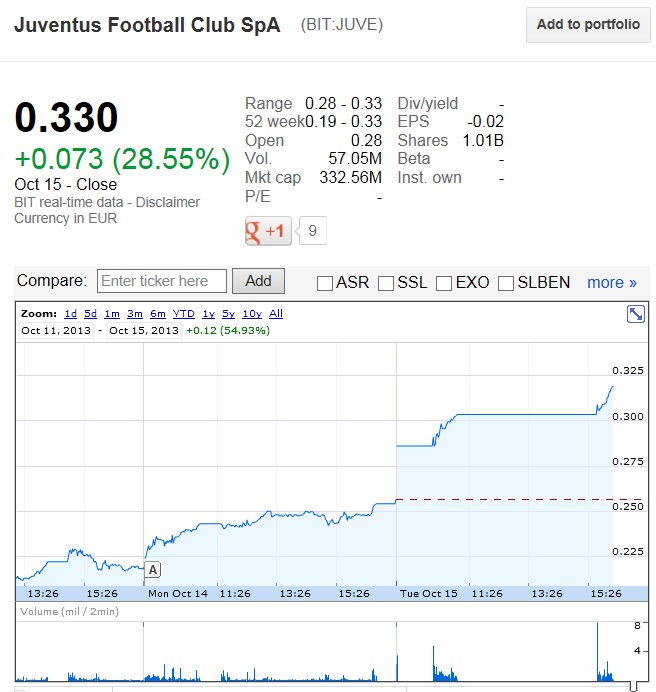Image resolution: width=656 pixels, height=692 pixels.
Task: Select the 1m zoom range
Action: point(112,314)
